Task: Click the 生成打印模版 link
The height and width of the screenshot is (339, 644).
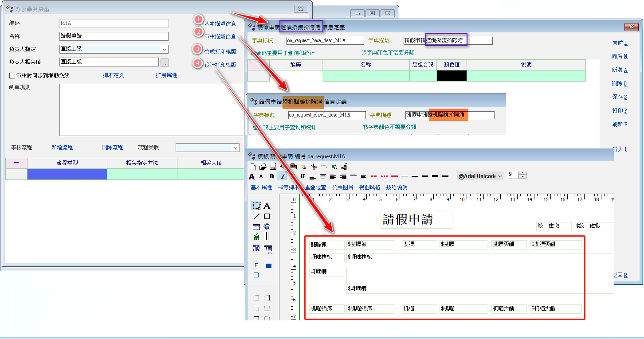Action: [x=220, y=51]
